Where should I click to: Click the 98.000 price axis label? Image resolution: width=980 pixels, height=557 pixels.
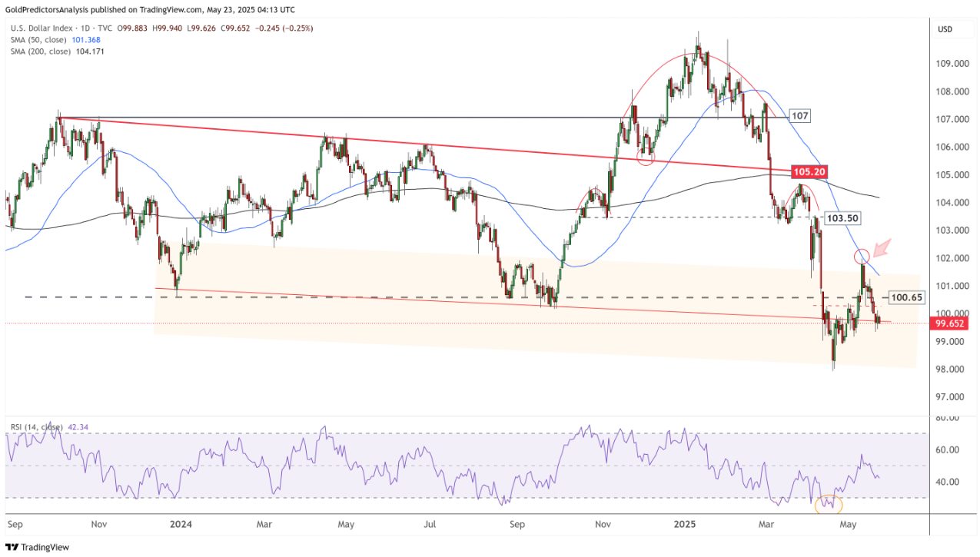pyautogui.click(x=950, y=369)
